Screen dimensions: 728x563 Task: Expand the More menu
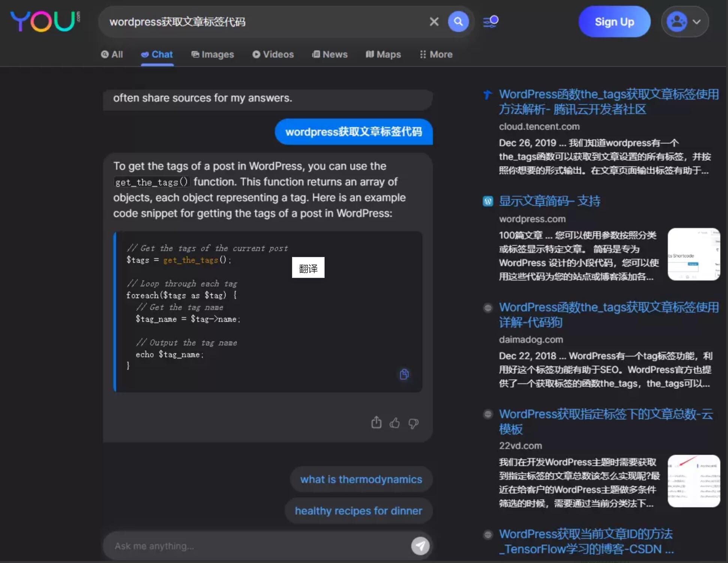point(436,54)
